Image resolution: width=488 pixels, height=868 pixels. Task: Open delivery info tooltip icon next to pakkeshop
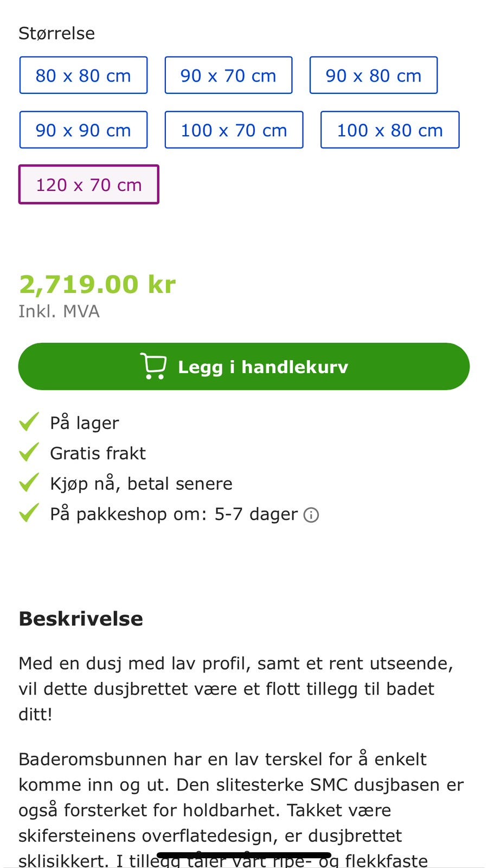click(311, 514)
